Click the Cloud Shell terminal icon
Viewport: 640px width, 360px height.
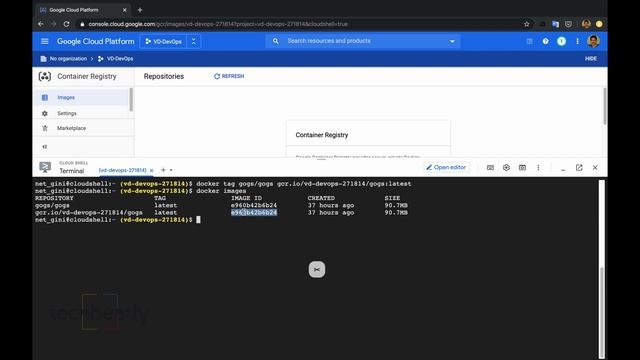click(x=45, y=167)
